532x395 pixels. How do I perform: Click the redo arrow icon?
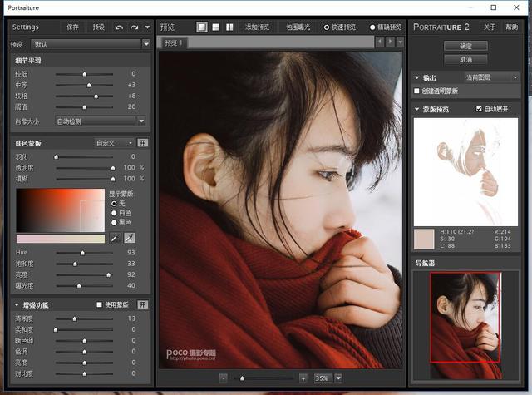tap(134, 27)
